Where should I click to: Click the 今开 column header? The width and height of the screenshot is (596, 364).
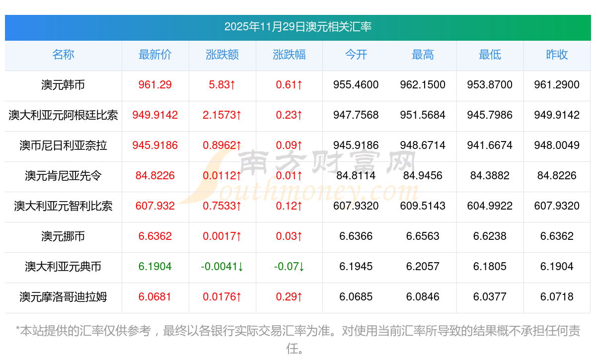pos(356,55)
